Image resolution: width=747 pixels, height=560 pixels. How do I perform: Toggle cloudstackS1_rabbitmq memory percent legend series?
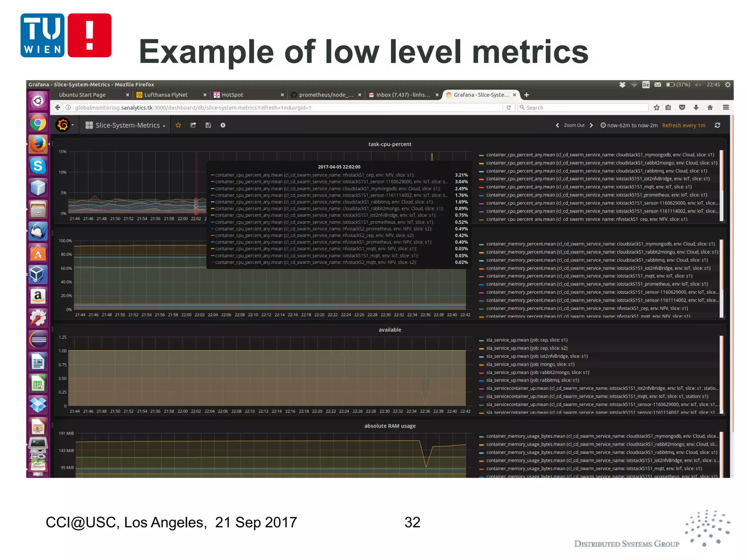click(597, 260)
